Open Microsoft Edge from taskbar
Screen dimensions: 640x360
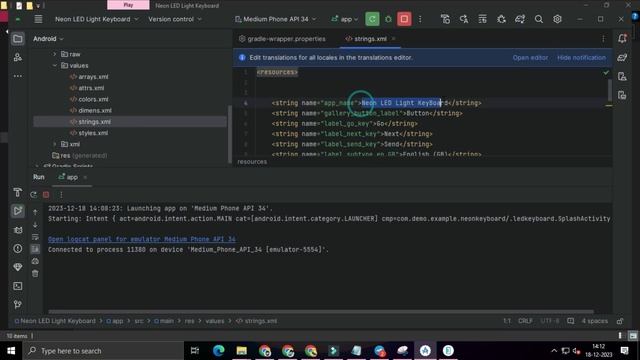(219, 351)
